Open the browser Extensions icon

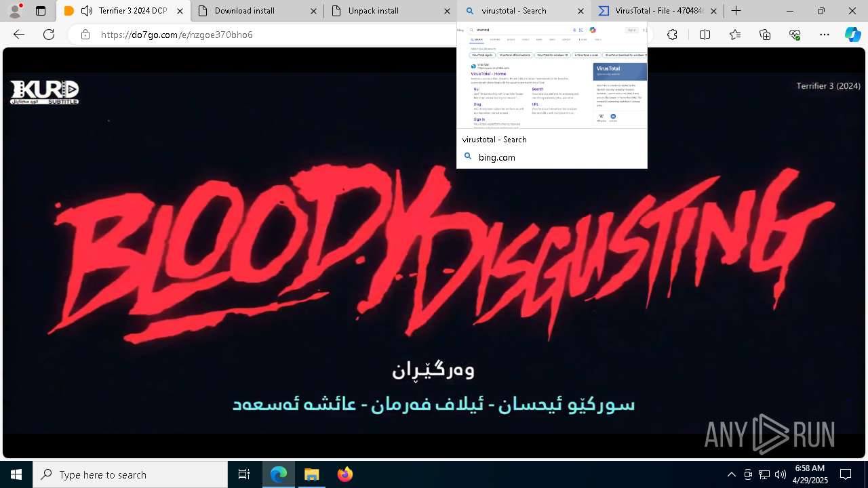coord(672,35)
